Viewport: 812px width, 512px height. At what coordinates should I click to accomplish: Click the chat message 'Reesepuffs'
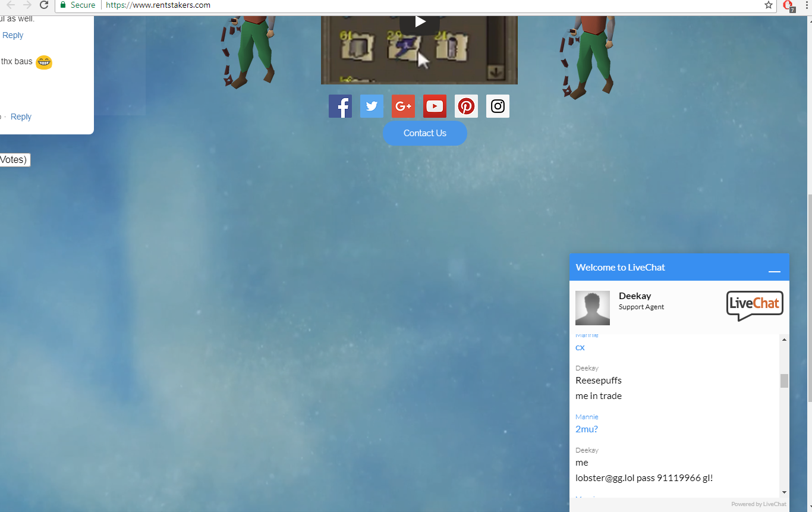click(x=599, y=380)
